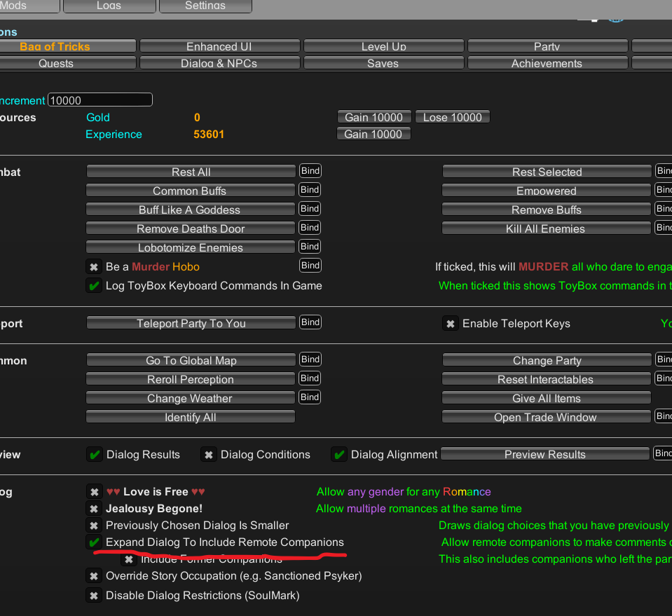Click Bind next to Teleport Party To You

point(310,322)
